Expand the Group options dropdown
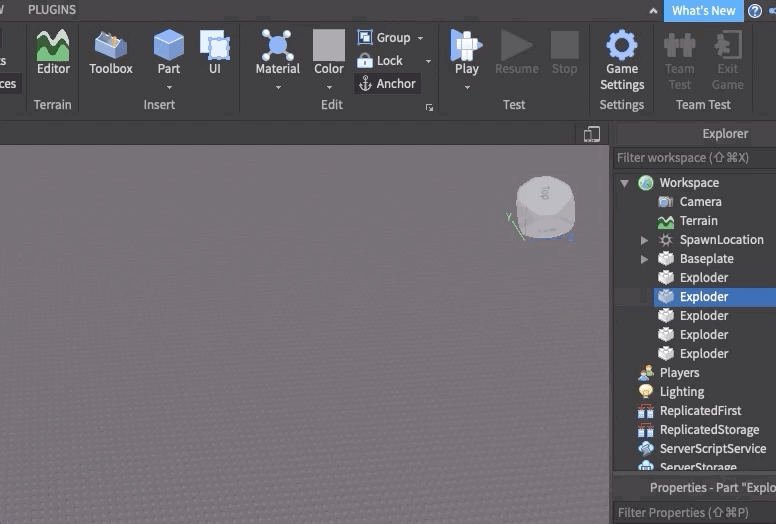Viewport: 776px width, 524px height. tap(420, 38)
